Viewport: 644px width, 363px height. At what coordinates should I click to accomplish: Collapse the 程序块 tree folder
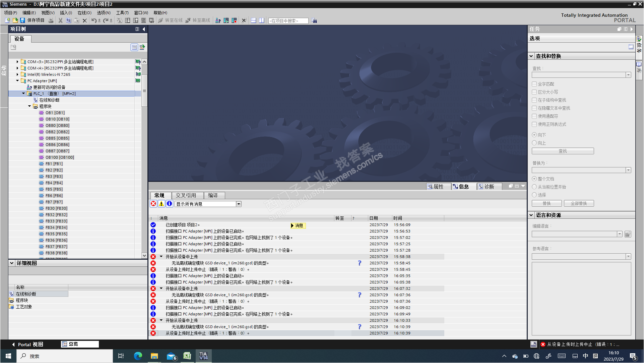point(29,106)
